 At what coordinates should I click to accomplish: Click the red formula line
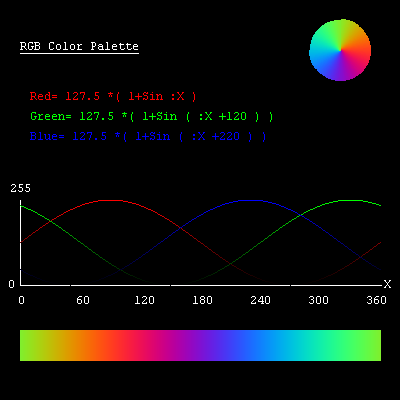(x=113, y=97)
